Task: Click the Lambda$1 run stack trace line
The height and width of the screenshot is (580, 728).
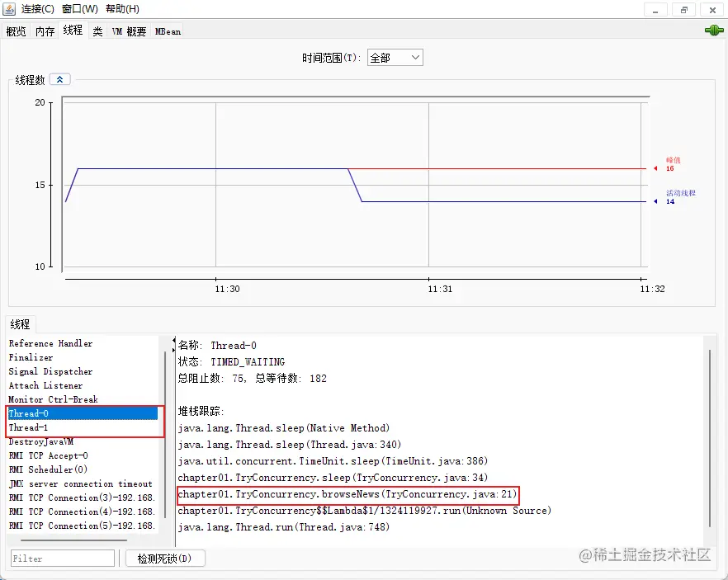Action: click(365, 511)
